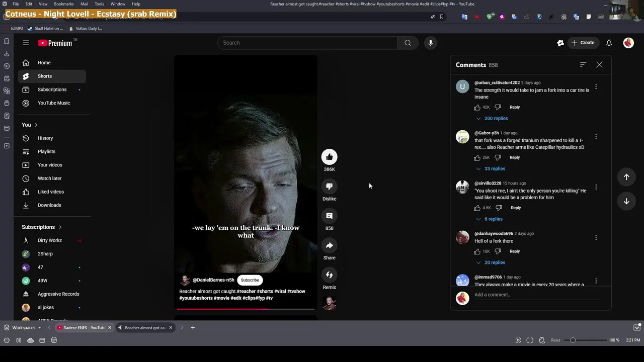Open mail icon in status bar
This screenshot has height=362, width=644.
click(x=42, y=340)
